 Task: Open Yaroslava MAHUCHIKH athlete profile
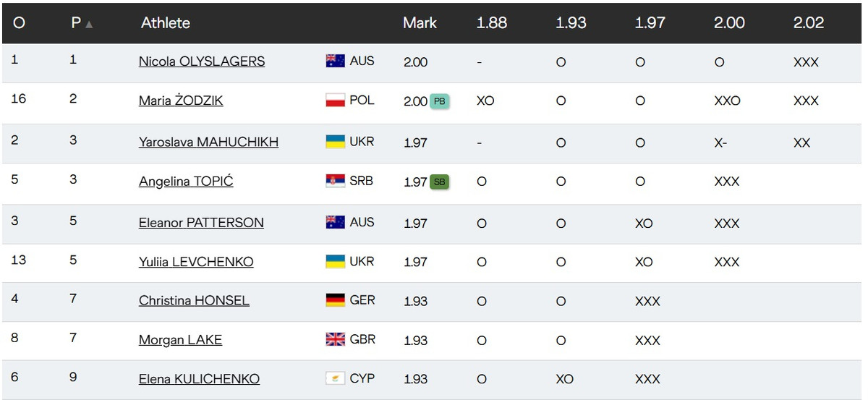[x=208, y=142]
